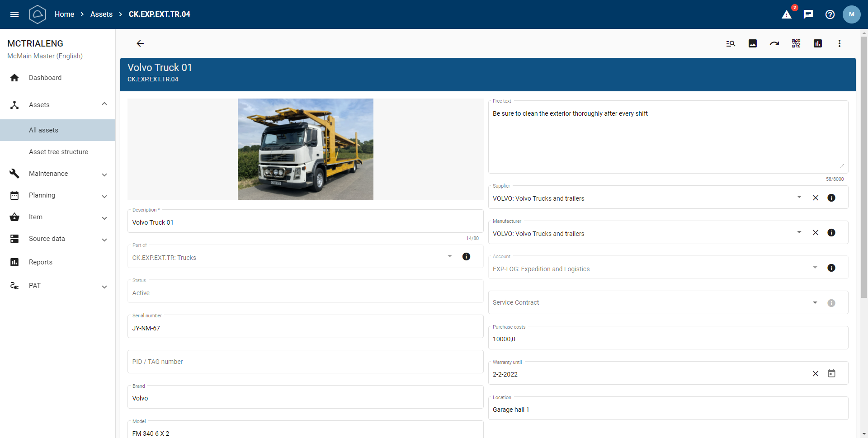Viewport: 868px width, 438px height.
Task: Edit the Serial number field
Action: click(305, 327)
